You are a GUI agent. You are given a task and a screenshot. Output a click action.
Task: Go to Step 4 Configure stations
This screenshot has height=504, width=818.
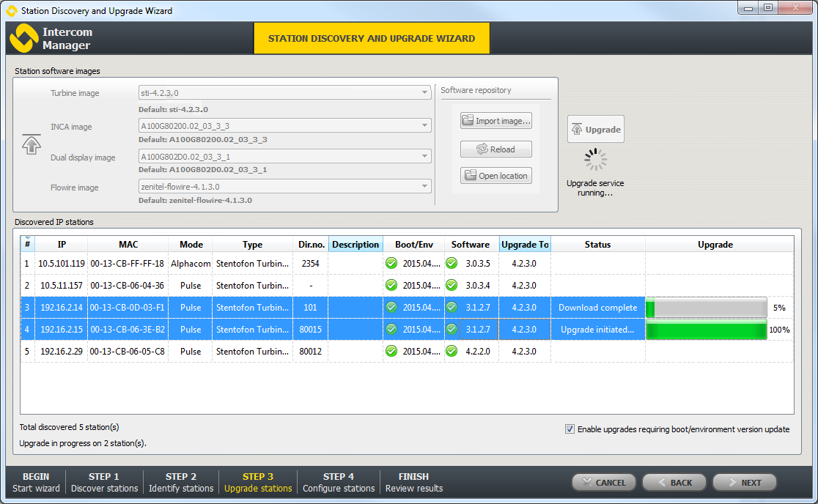(x=338, y=482)
